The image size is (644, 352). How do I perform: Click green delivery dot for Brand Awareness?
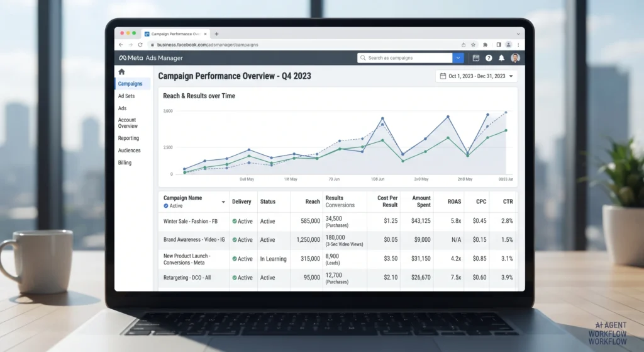click(x=235, y=240)
